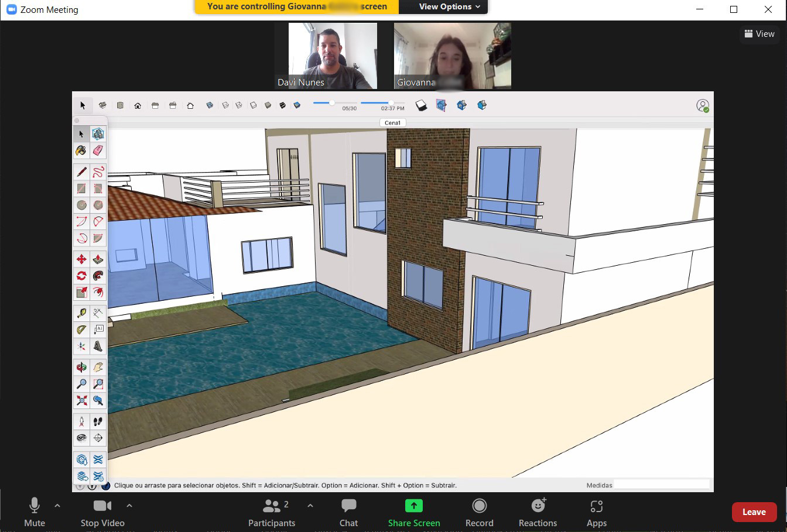The image size is (787, 532).
Task: Expand the Stop Video options chevron
Action: [129, 505]
